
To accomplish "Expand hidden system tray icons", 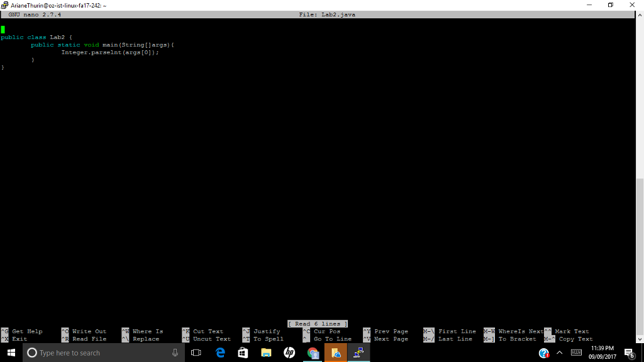I will pyautogui.click(x=558, y=353).
